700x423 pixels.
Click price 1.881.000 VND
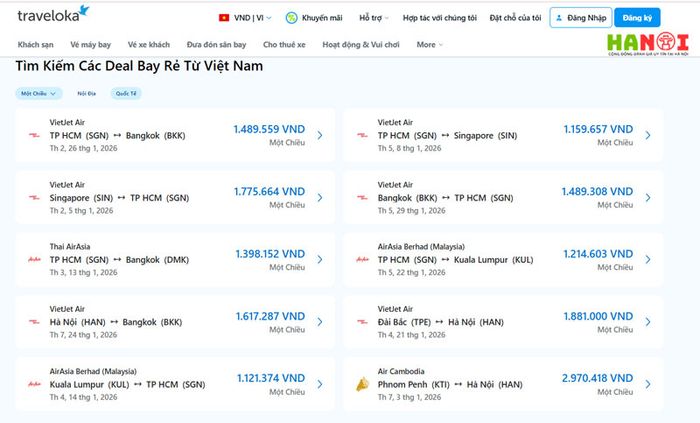598,316
